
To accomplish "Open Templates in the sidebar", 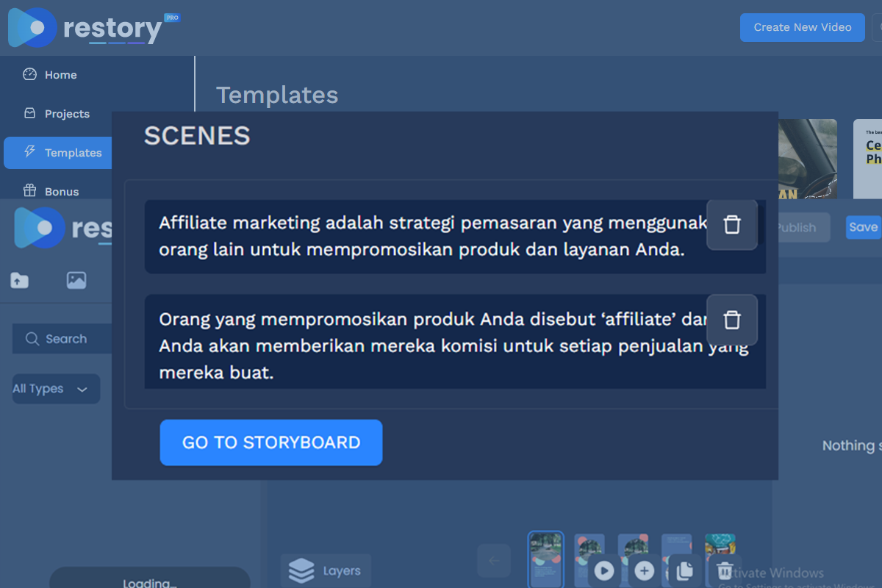I will [57, 153].
